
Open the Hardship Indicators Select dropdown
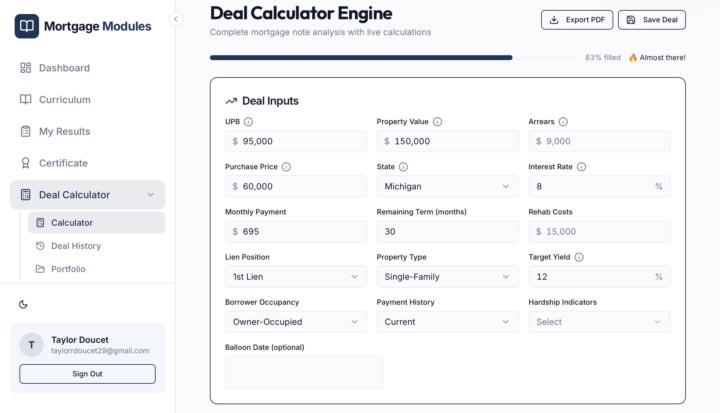(x=599, y=322)
